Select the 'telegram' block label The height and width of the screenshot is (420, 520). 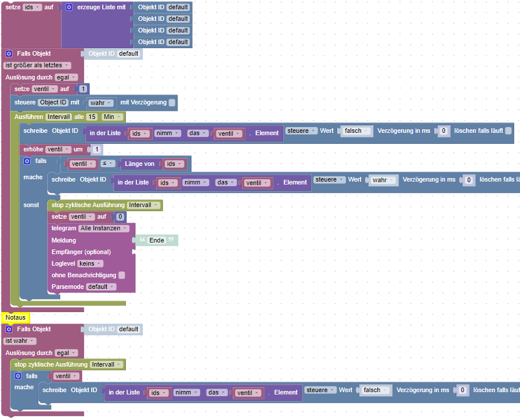64,229
